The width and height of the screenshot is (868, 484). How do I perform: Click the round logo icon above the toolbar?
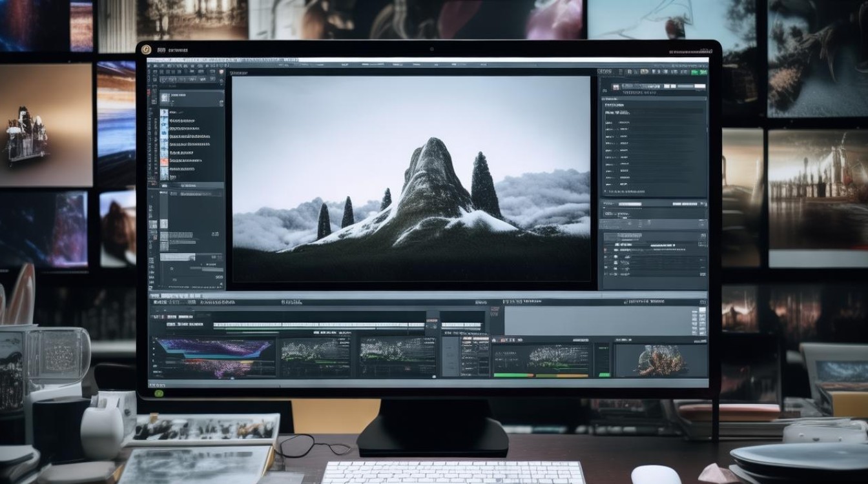147,48
